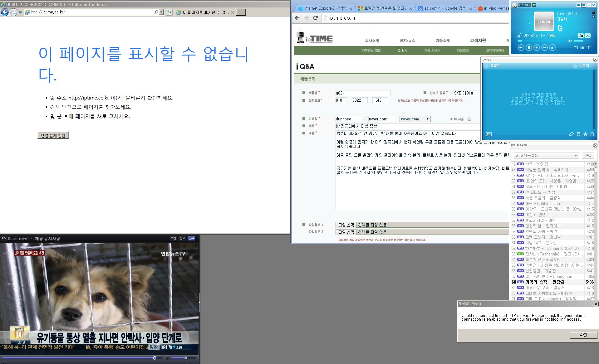Screen dimensions: 599x364
Task: Click 확인 in the RADS Error dialog
Action: 583,335
